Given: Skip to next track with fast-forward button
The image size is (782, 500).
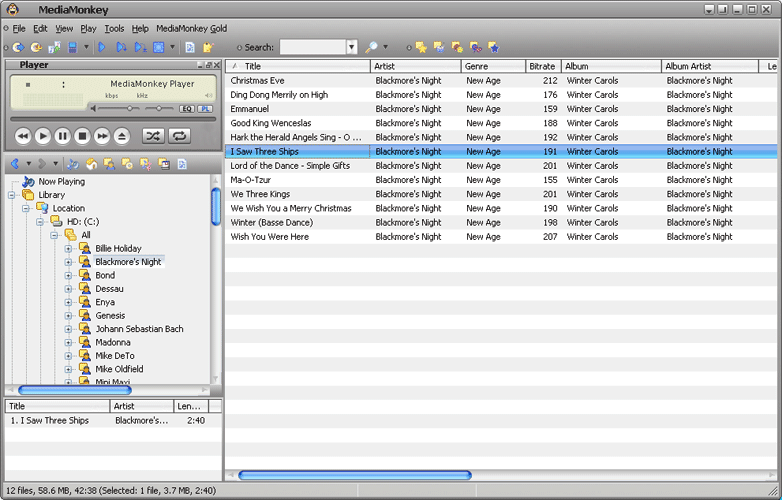Looking at the screenshot, I should click(x=102, y=136).
